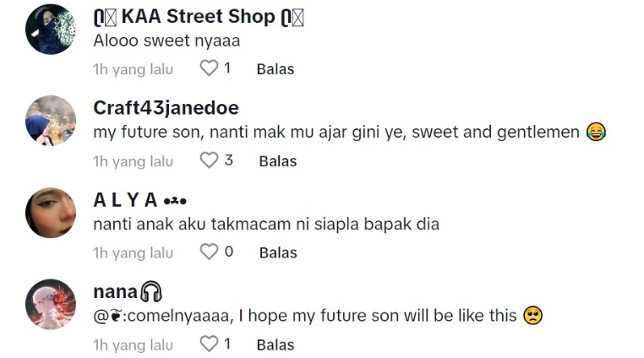Reply to nana's comment with Balas
The width and height of the screenshot is (644, 358).
tap(276, 344)
